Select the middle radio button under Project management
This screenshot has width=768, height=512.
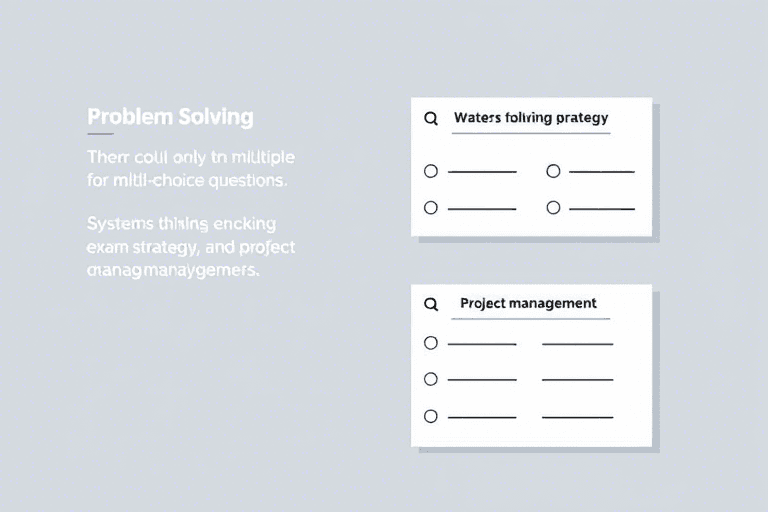click(x=431, y=379)
